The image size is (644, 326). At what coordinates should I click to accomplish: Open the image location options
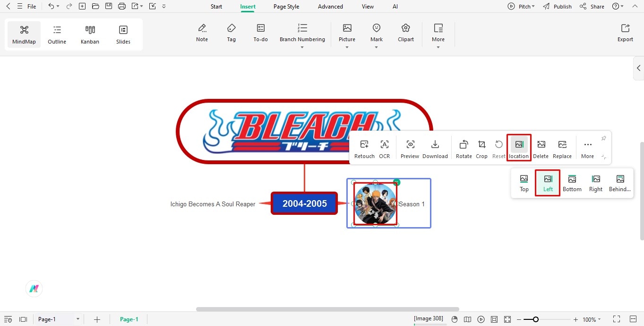coord(519,148)
